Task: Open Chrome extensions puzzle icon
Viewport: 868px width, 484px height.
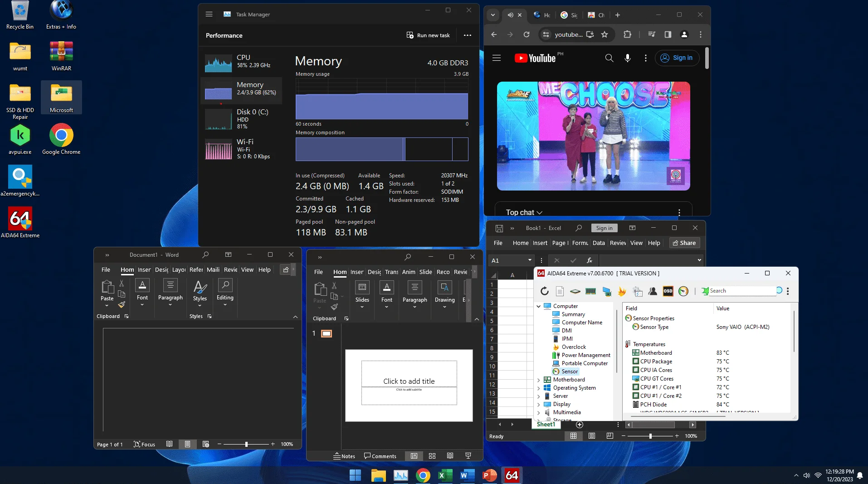Action: coord(627,34)
